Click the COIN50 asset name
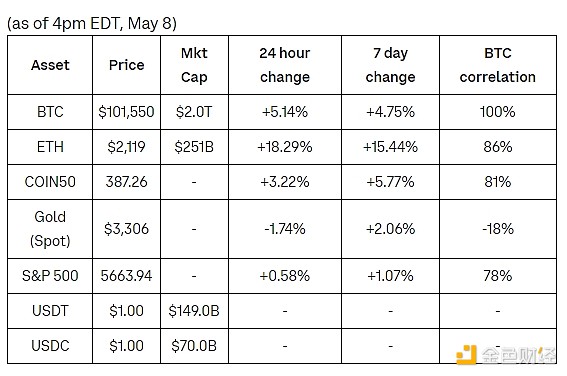The width and height of the screenshot is (567, 376). pos(50,181)
